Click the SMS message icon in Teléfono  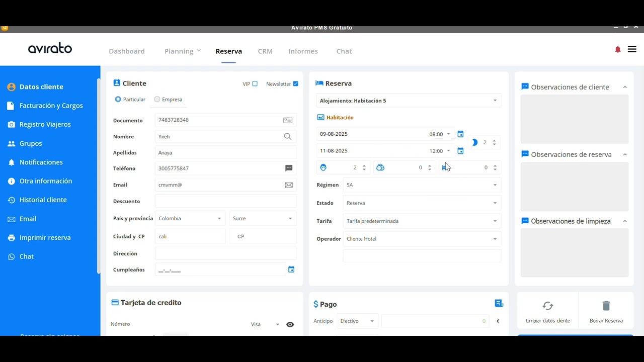coord(289,168)
